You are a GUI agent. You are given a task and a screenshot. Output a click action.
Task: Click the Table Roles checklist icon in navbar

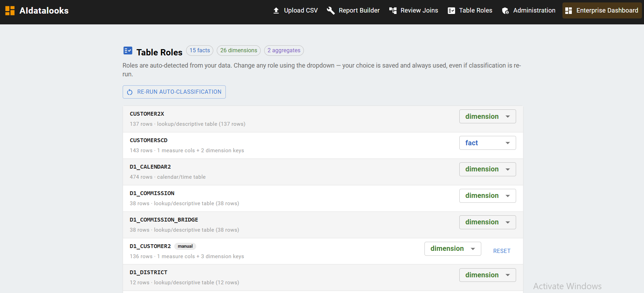[451, 10]
